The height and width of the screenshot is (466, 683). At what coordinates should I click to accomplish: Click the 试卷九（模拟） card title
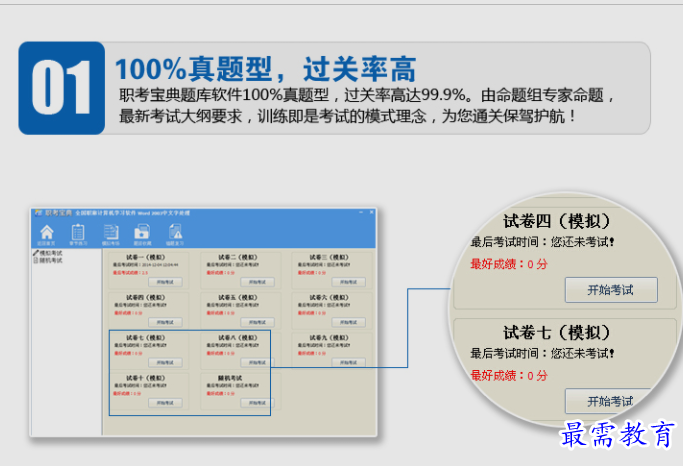pos(329,338)
